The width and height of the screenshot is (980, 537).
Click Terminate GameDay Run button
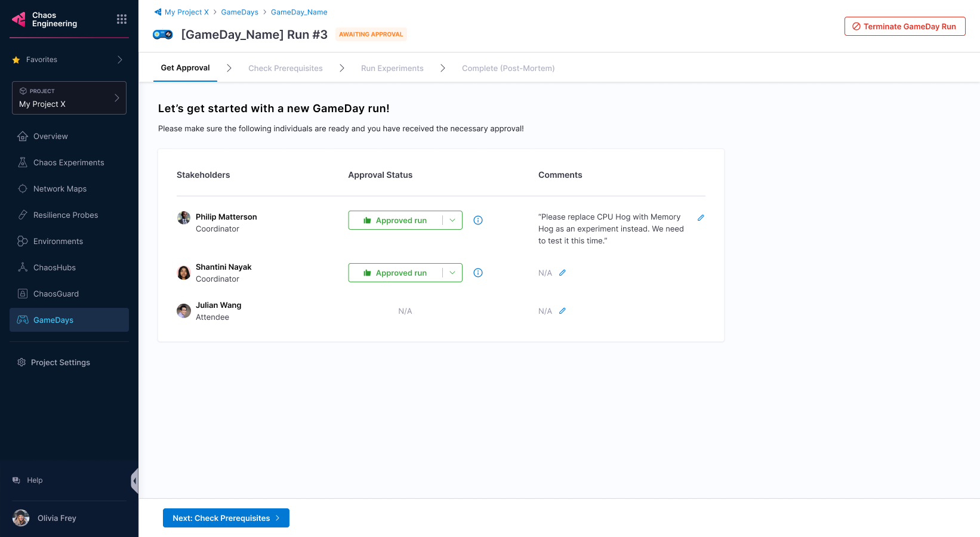click(x=905, y=26)
